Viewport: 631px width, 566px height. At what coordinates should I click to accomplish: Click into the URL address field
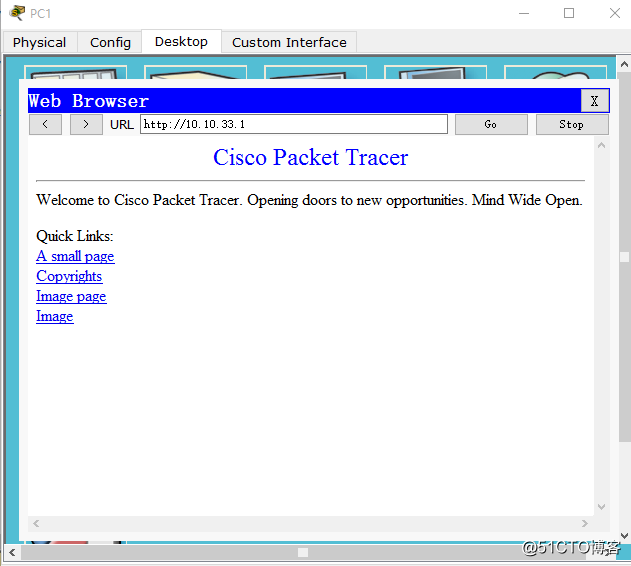tap(294, 124)
